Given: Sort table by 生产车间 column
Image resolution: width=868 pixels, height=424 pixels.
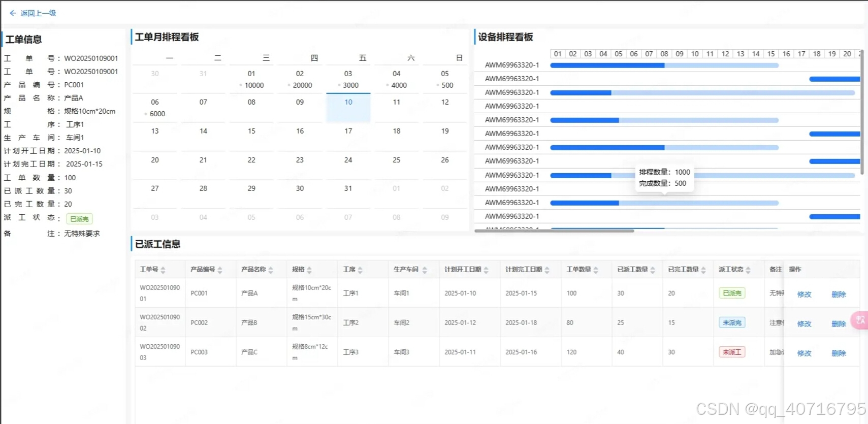Looking at the screenshot, I should coord(425,270).
